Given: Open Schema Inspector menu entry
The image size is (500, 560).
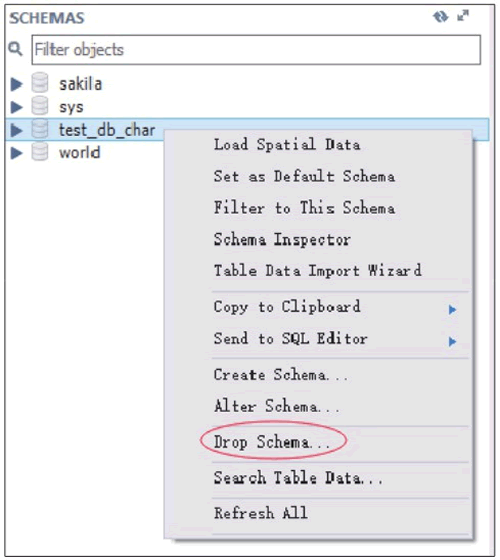Looking at the screenshot, I should tap(282, 239).
